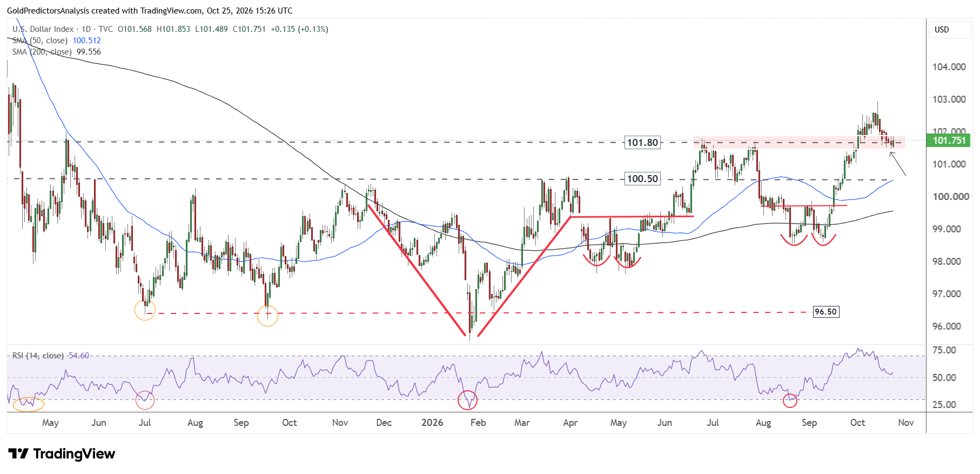Open the USD currency selector

(x=949, y=30)
